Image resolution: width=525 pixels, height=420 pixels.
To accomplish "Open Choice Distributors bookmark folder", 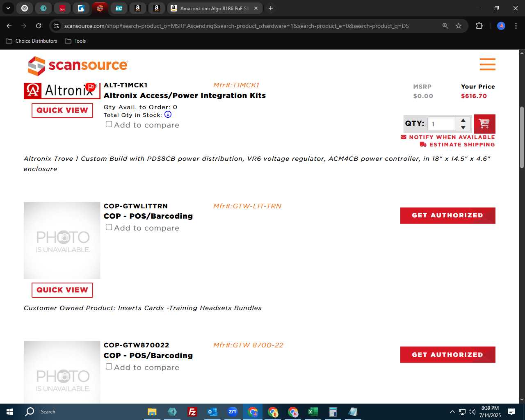I will click(x=32, y=41).
